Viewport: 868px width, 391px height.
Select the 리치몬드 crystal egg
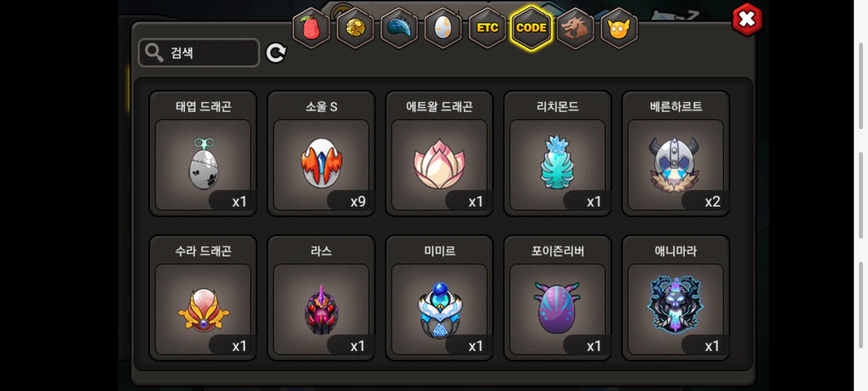point(557,154)
